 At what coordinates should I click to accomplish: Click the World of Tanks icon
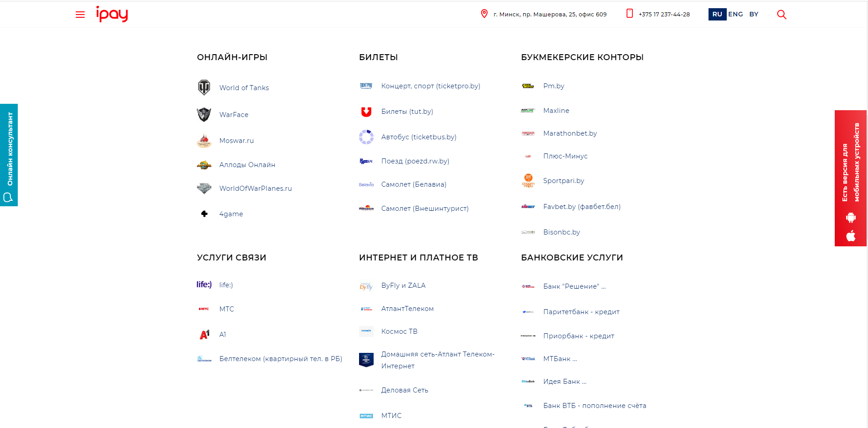(x=204, y=87)
